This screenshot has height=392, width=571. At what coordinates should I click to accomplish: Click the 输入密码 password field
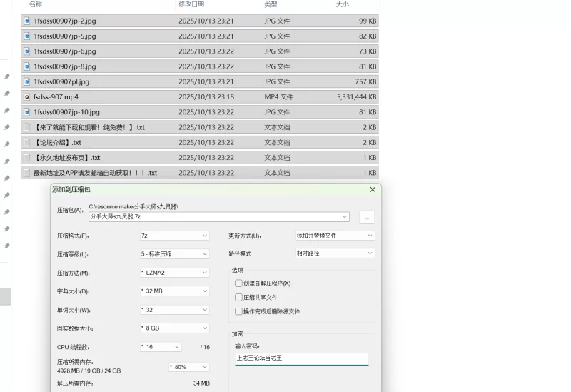tap(301, 358)
